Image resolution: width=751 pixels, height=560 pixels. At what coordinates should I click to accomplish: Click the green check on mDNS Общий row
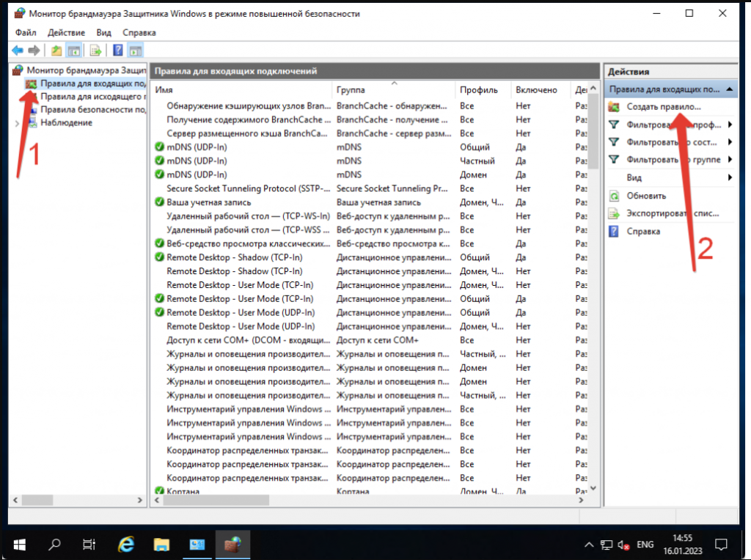click(x=159, y=147)
